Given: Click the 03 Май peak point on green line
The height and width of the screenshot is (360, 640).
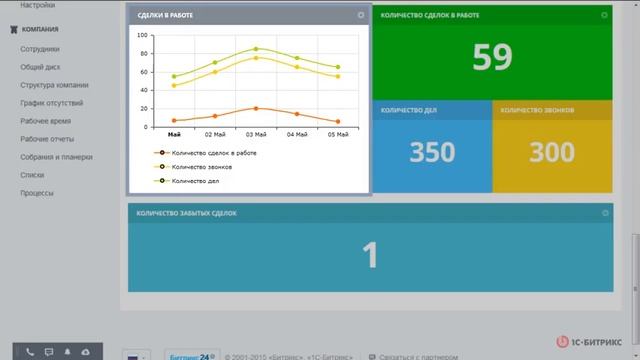Looking at the screenshot, I should pos(256,49).
